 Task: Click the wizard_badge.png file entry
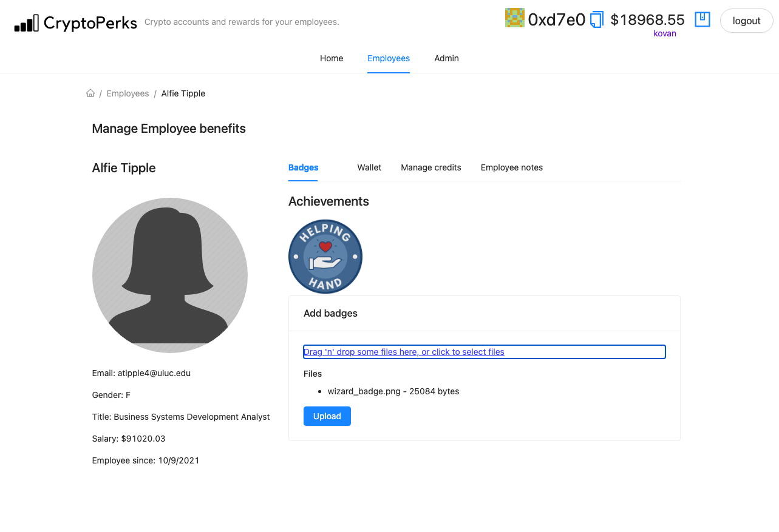[x=393, y=391]
